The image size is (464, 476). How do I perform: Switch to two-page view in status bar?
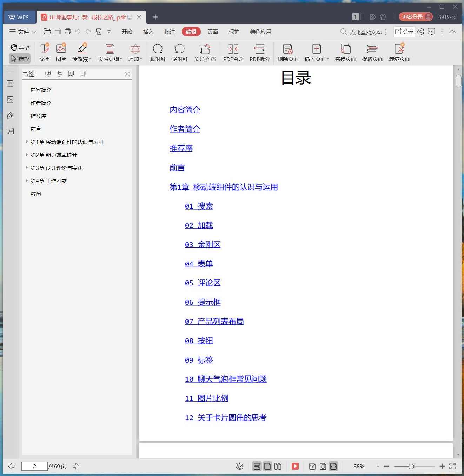pyautogui.click(x=278, y=466)
